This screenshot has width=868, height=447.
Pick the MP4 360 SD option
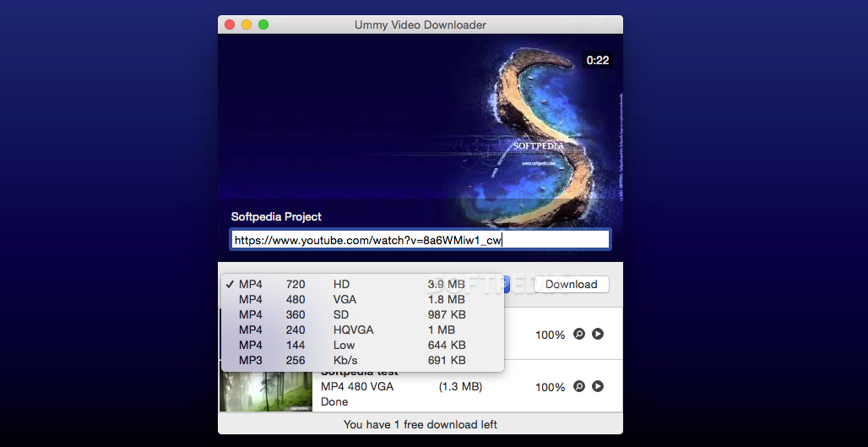pyautogui.click(x=362, y=314)
